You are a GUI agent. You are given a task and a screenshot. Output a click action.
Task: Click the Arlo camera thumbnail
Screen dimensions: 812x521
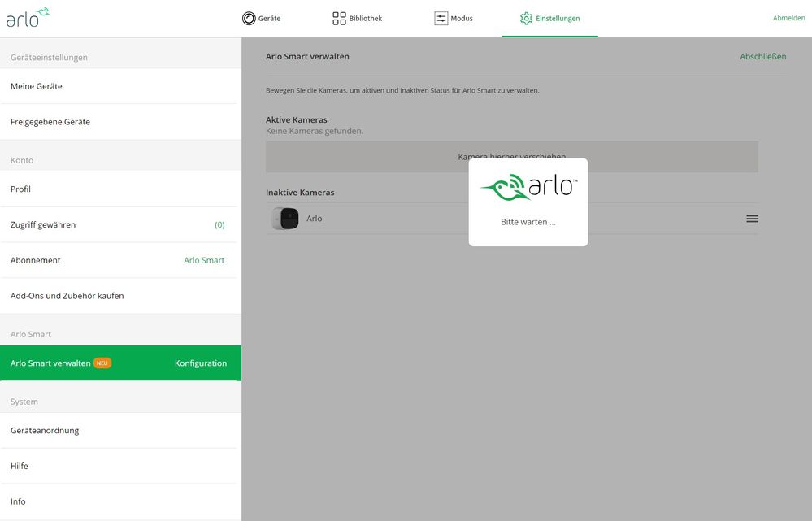click(x=284, y=219)
